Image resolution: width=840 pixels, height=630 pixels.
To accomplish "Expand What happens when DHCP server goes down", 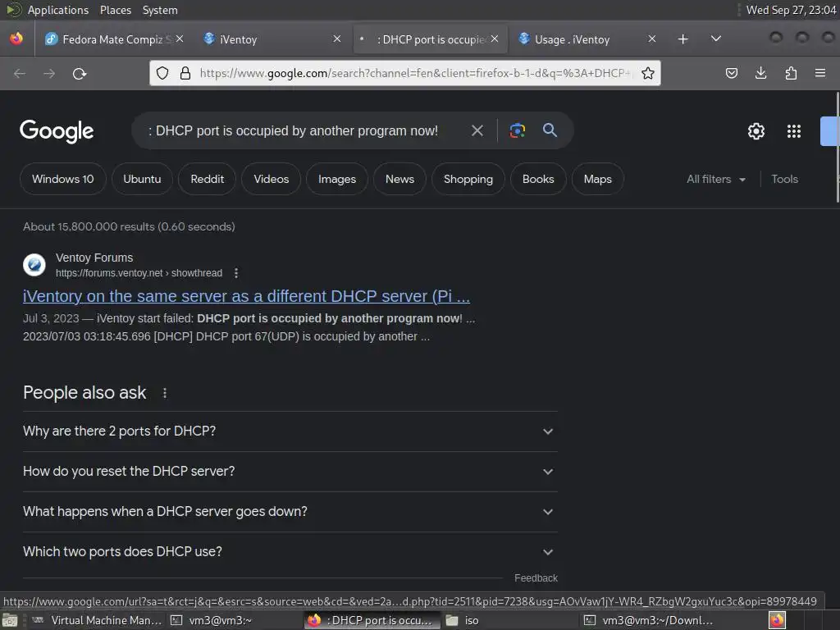I will (290, 512).
